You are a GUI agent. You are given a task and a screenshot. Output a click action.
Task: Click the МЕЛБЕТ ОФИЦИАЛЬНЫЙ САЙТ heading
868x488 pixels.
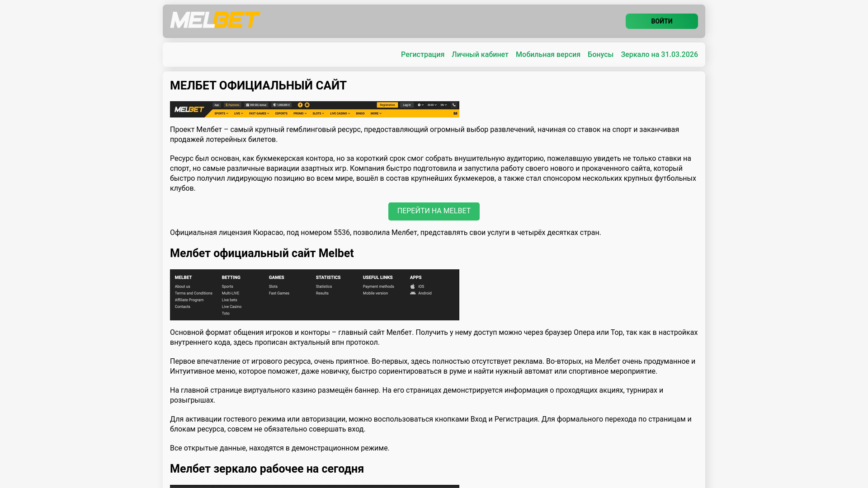pyautogui.click(x=258, y=85)
